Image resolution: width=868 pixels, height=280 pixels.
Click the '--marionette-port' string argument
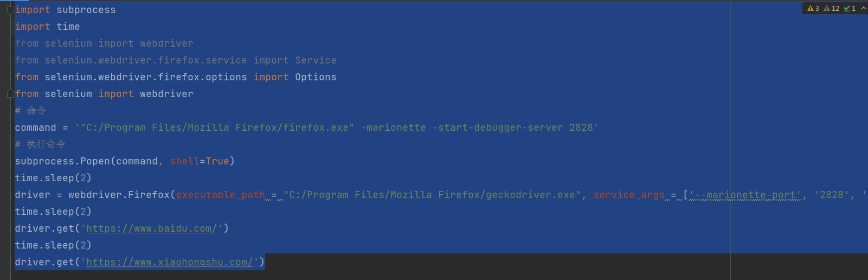pos(745,195)
